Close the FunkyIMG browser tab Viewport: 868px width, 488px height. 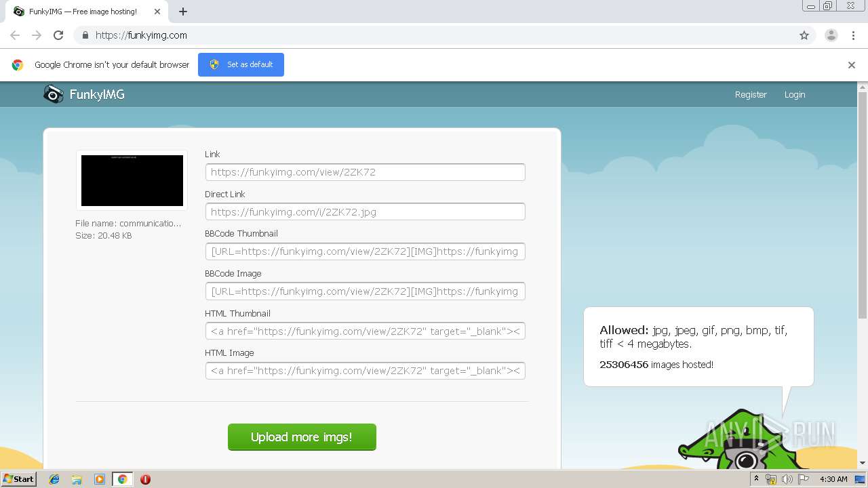point(157,12)
